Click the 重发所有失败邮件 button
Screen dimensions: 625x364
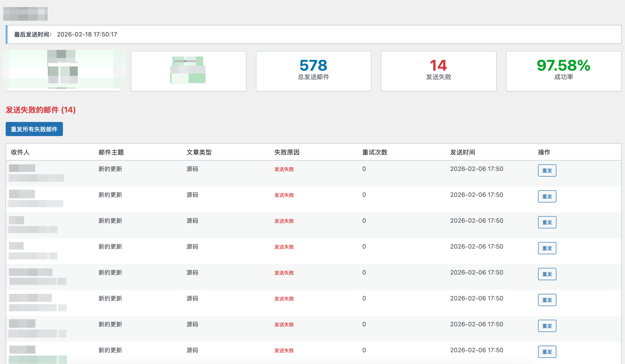(x=34, y=129)
